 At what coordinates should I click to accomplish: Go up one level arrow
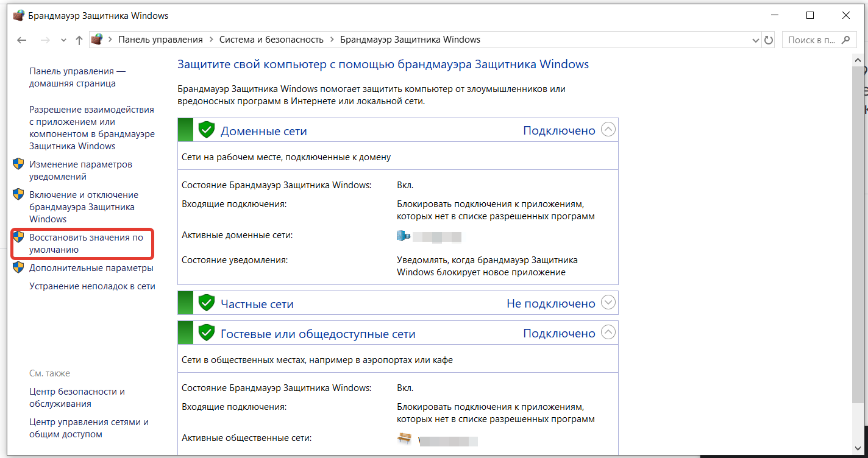click(x=79, y=40)
